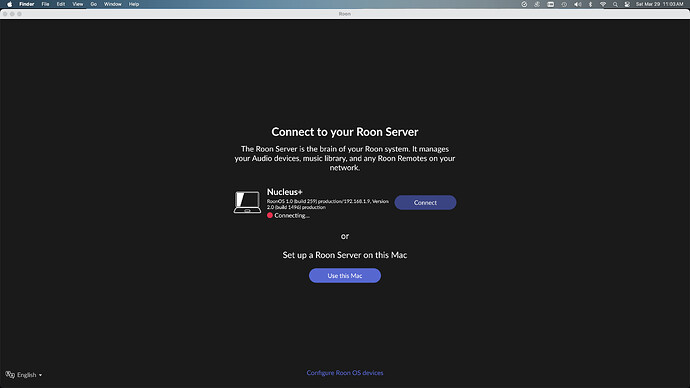Click the Nucleus+ server name
Screen dimensions: 690x388
click(284, 192)
